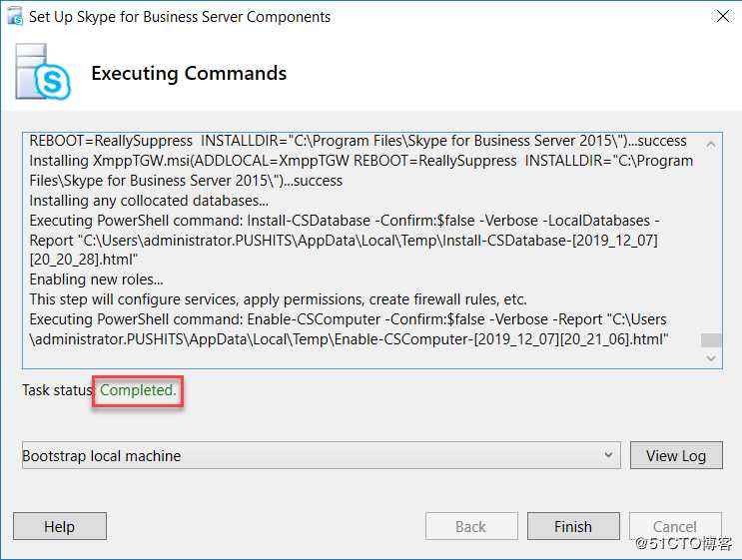Click the 'Executing Commands' heading
The width and height of the screenshot is (742, 560).
click(189, 73)
